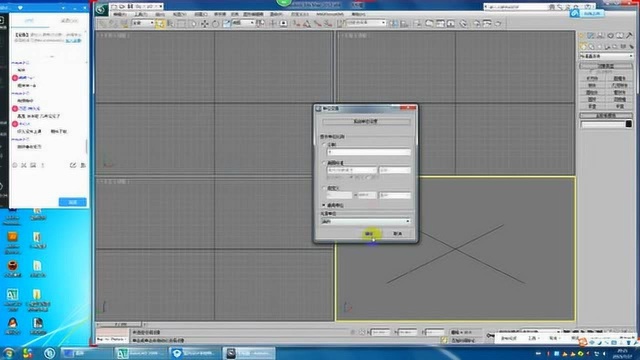The image size is (640, 360).
Task: Confirm Units Setup with OK button
Action: [369, 233]
